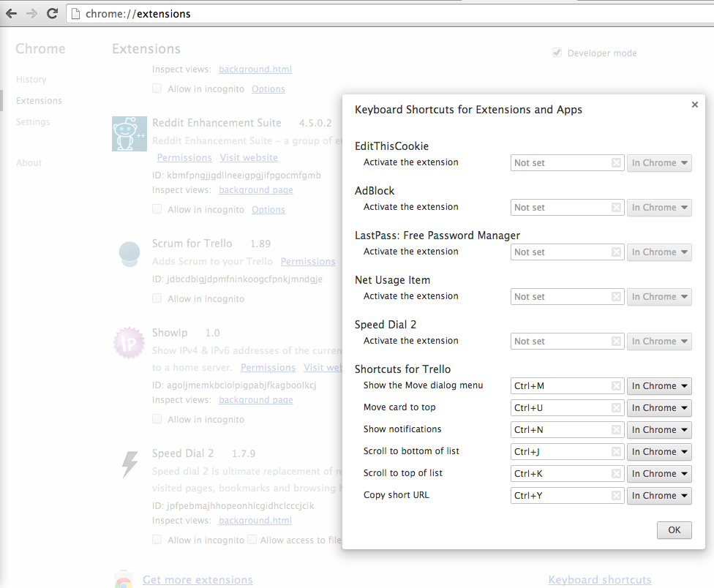Select Extensions in Chrome sidebar

point(39,101)
